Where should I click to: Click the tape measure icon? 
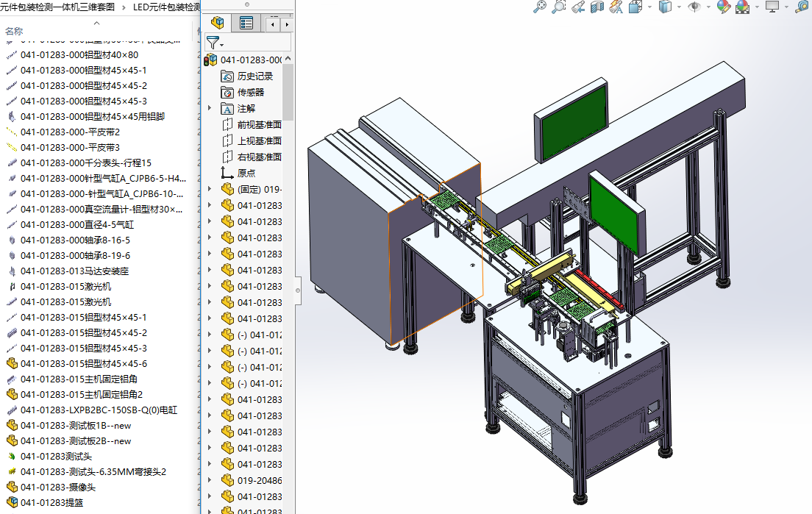point(802,7)
